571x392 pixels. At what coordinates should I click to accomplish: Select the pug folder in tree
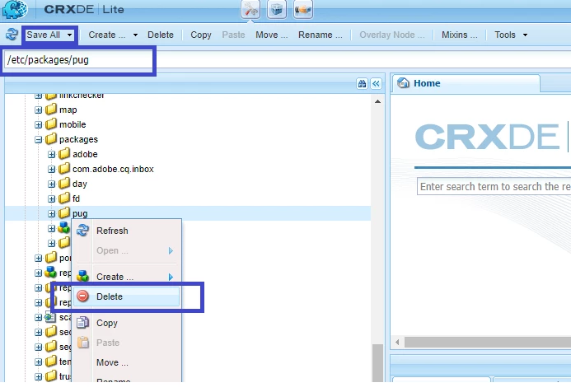(x=80, y=213)
